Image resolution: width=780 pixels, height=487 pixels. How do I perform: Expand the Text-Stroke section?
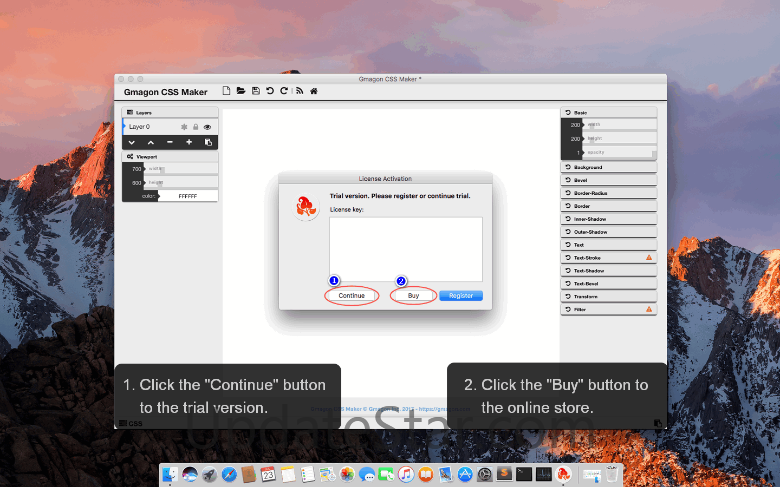click(x=608, y=258)
